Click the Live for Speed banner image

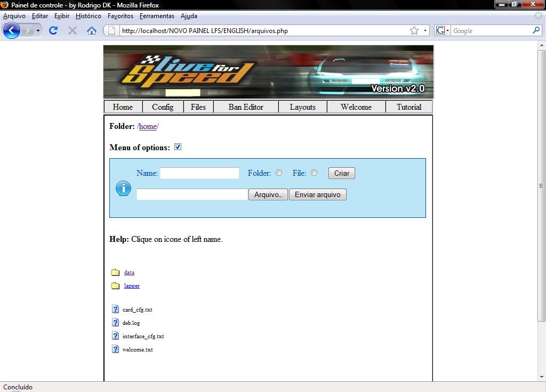tap(269, 72)
